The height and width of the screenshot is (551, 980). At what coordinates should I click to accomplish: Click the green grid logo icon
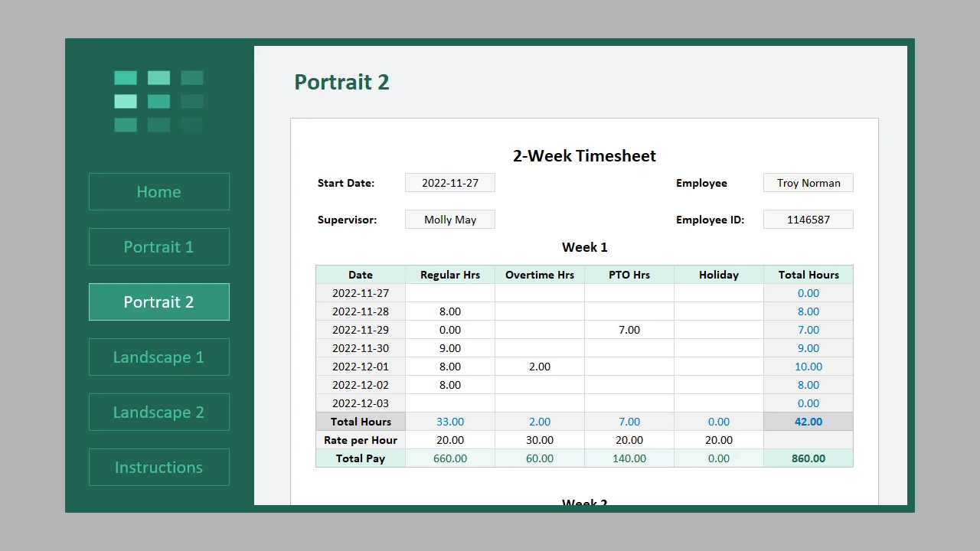158,101
